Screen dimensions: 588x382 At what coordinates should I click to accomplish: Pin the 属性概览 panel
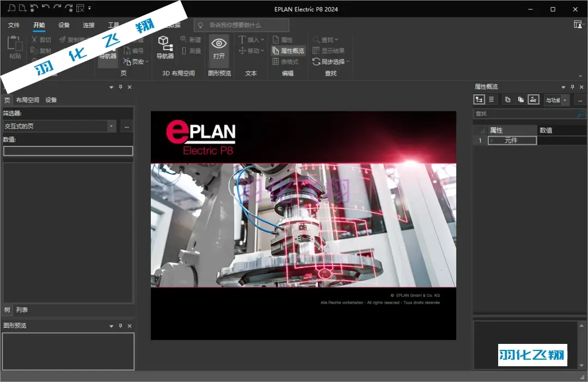(572, 87)
